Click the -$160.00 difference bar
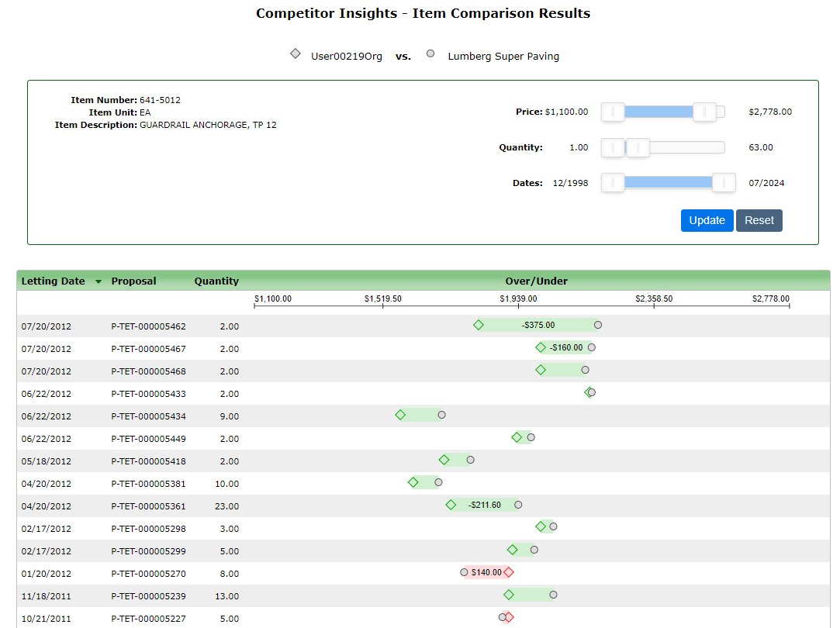Image resolution: width=840 pixels, height=628 pixels. 566,347
